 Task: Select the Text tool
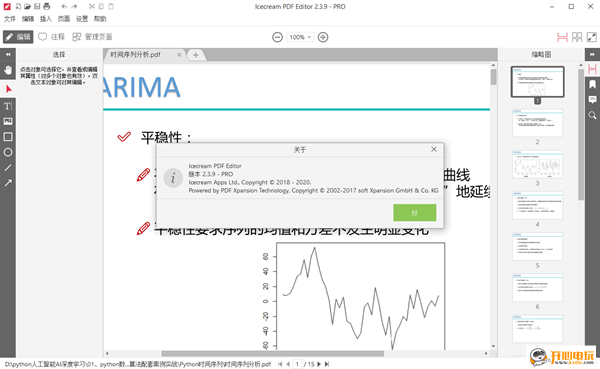(x=8, y=106)
